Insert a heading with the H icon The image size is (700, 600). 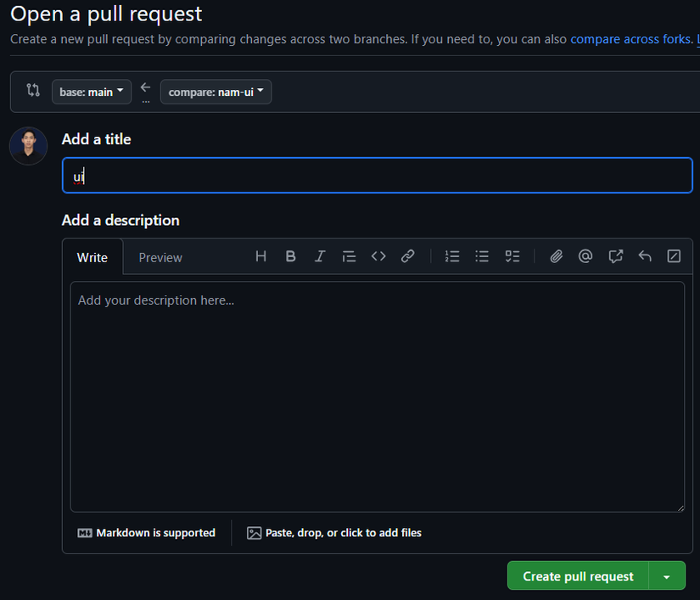(x=261, y=256)
